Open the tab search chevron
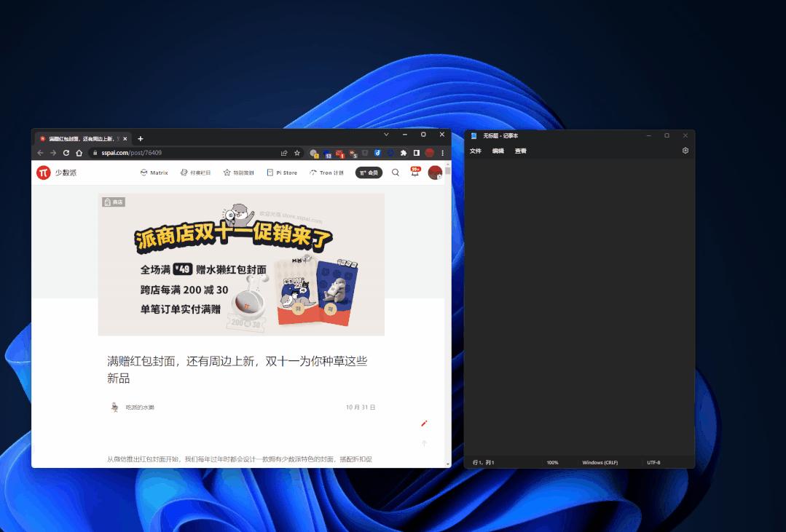 (x=386, y=134)
